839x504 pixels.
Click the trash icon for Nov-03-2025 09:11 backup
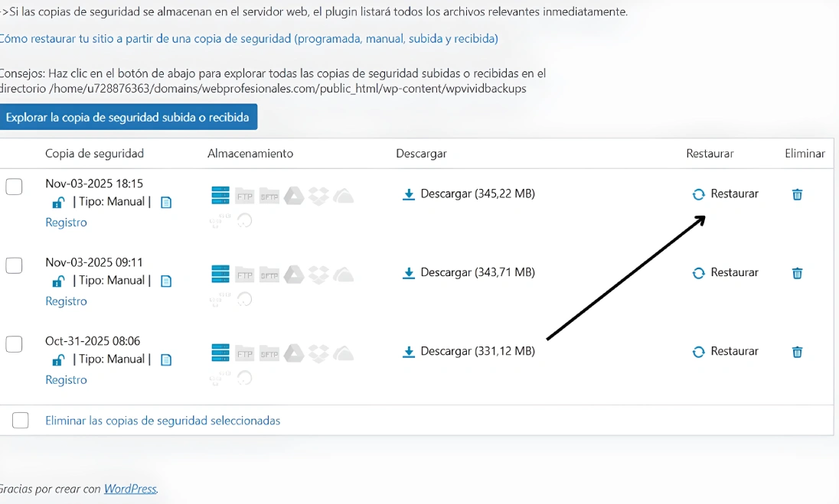[x=797, y=273]
